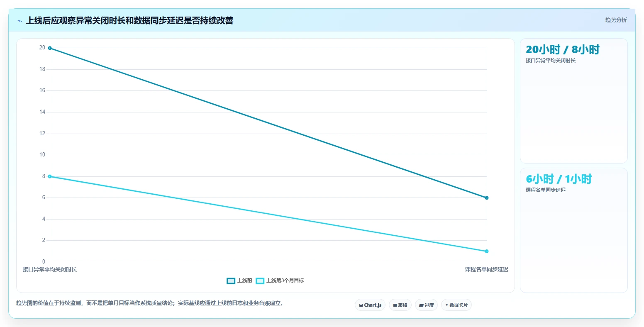The width and height of the screenshot is (644, 327).
Task: Click the 上线第3个月目标 legend color box
Action: (x=260, y=281)
